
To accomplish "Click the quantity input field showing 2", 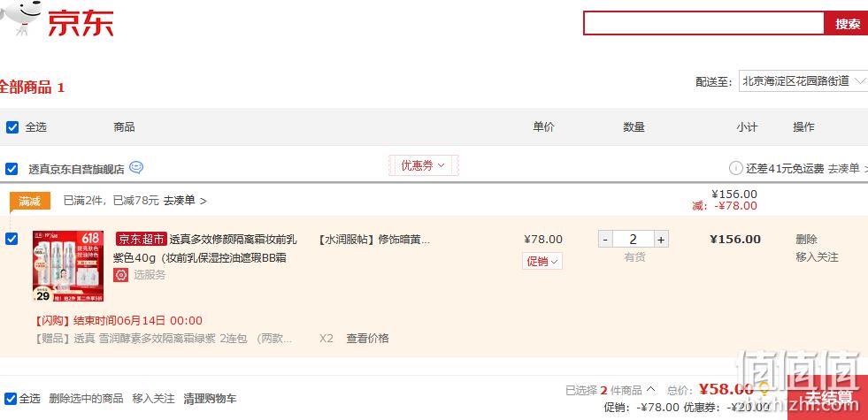I will coord(634,239).
